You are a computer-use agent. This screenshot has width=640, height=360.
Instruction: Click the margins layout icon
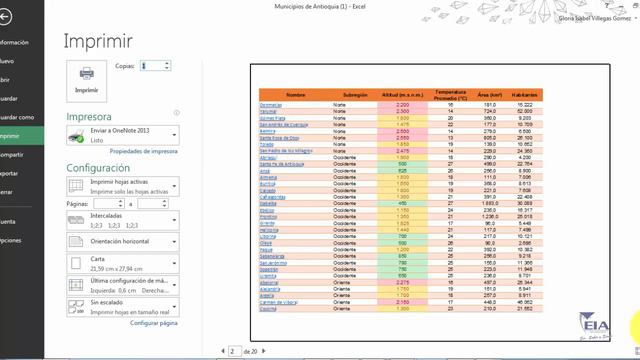[x=76, y=285]
